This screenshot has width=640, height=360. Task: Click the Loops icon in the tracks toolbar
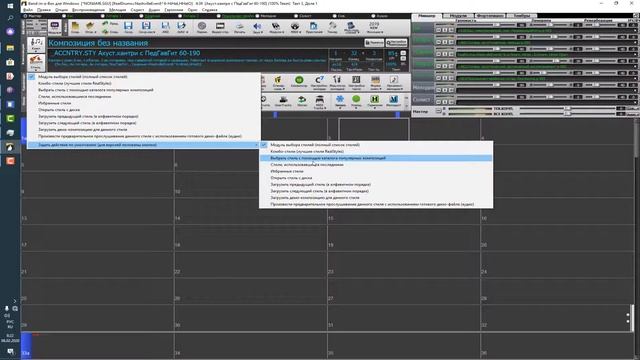(x=302, y=101)
